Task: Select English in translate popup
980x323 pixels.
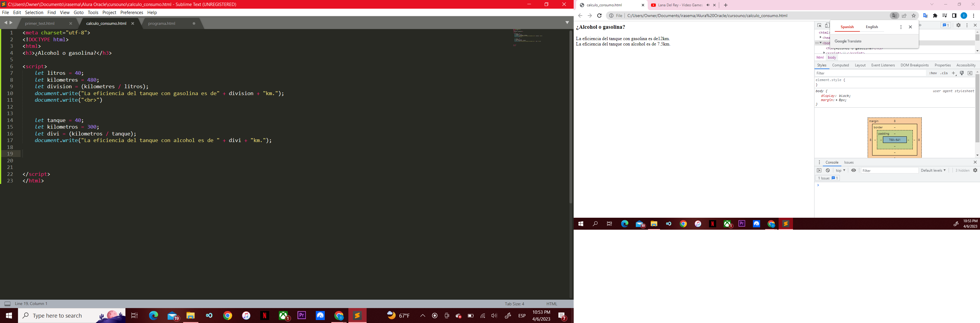Action: coord(872,27)
